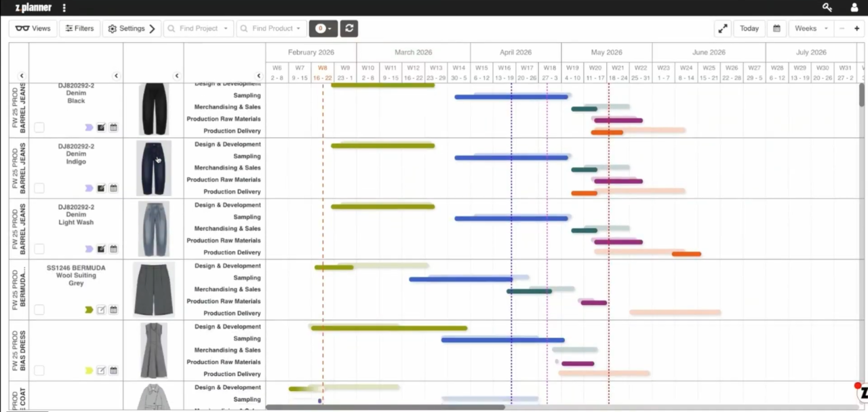
Task: Click Bias Dress Production Raw Materials purple bar
Action: click(578, 364)
